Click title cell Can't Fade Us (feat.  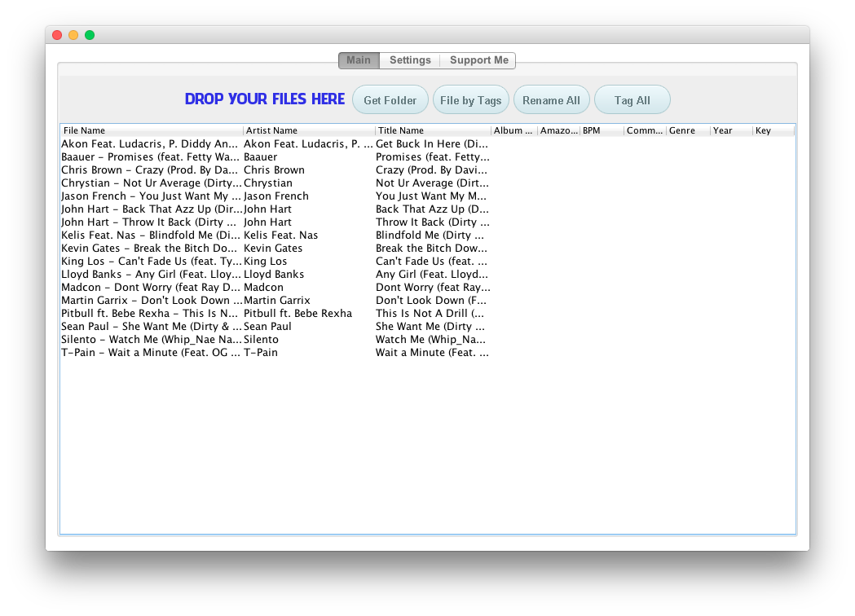tap(433, 261)
